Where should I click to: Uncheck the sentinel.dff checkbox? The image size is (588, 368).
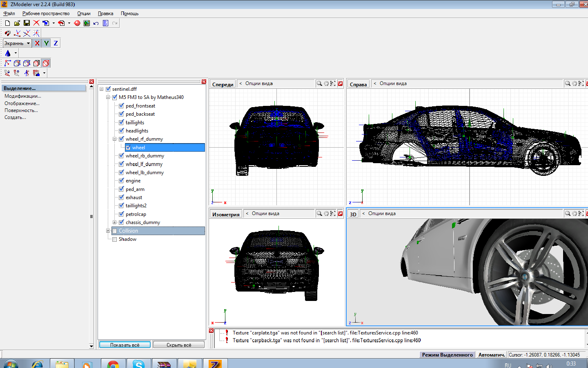108,89
